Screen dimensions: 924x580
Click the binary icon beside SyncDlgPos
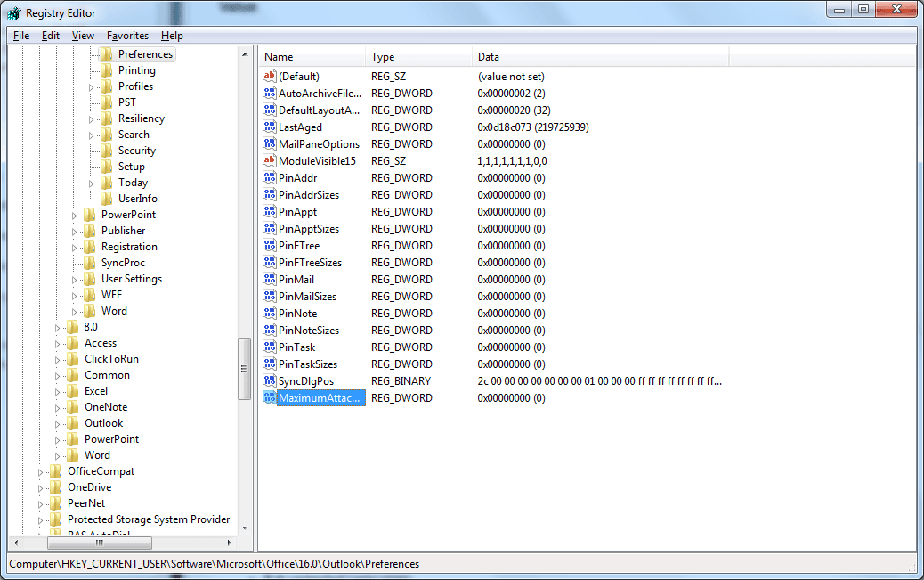tap(270, 380)
